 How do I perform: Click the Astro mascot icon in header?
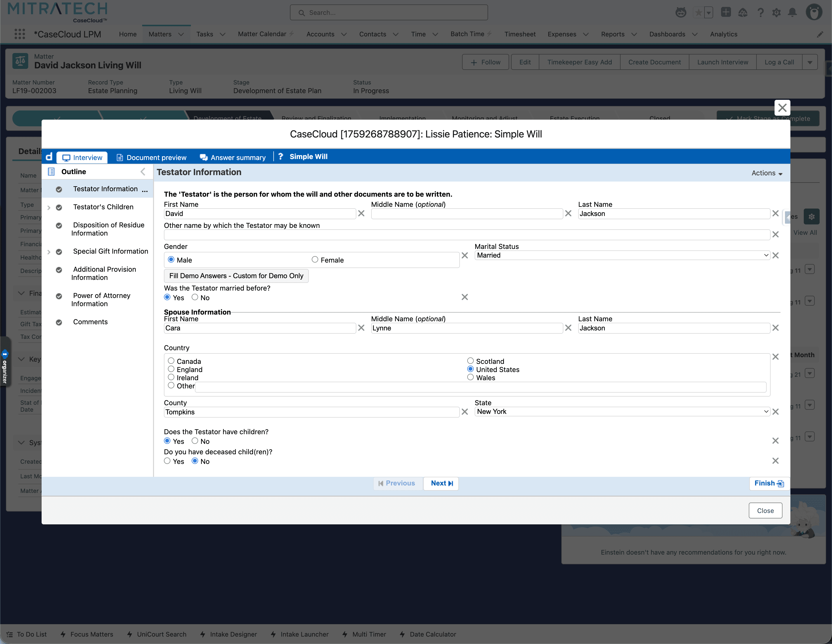coord(681,13)
